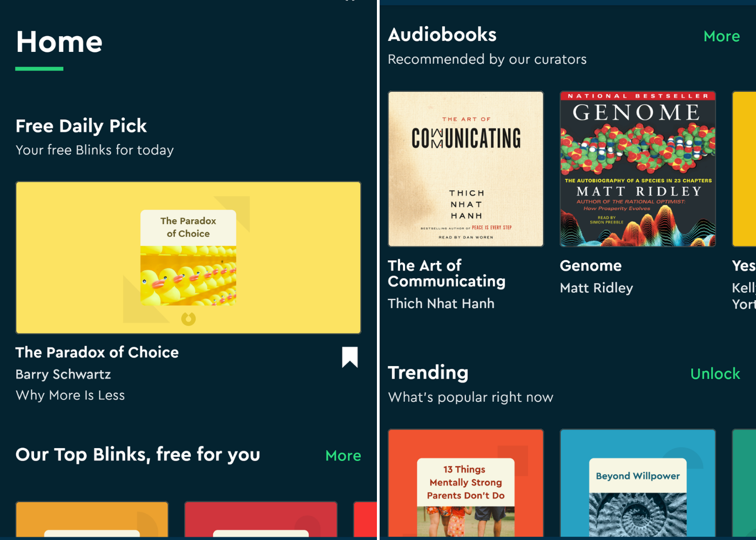Bookmark The Paradox of Choice
Viewport: 756px width, 540px height.
coord(350,357)
